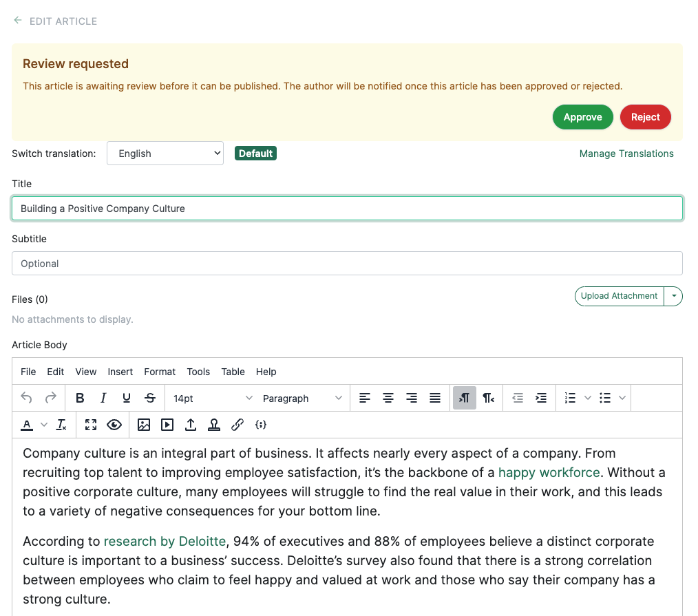Screen dimensions: 698x616
Task: Open the Paragraph block format dropdown
Action: pyautogui.click(x=302, y=399)
